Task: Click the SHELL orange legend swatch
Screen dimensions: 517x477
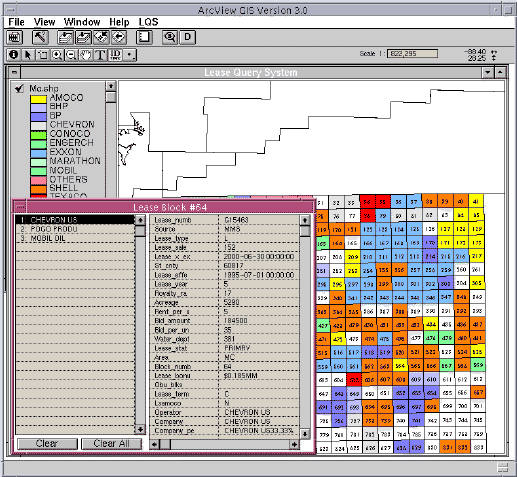Action: pos(38,189)
